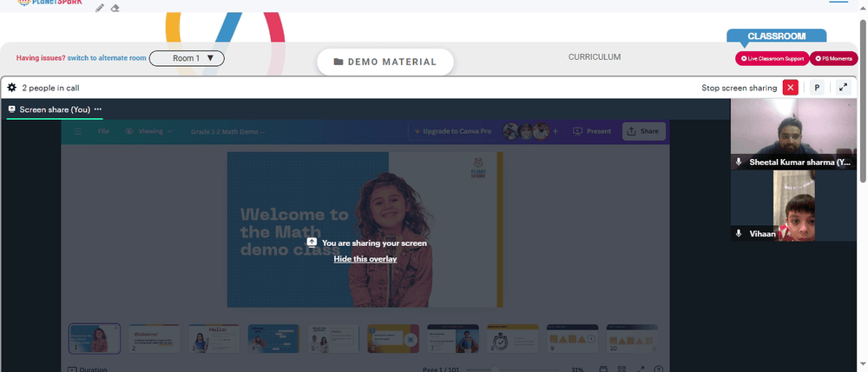Click the PS Moments button
Viewport: 868px width, 372px height.
coord(833,58)
